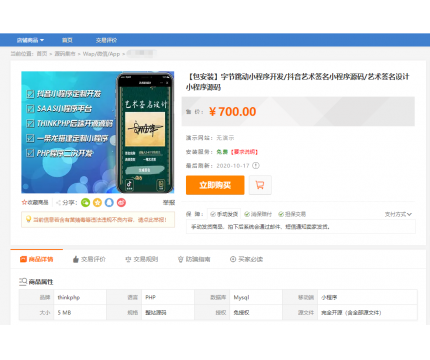Screen dimensions: 430x360
Task: Select the first guarantee tab with checkmark
Action: (224, 214)
